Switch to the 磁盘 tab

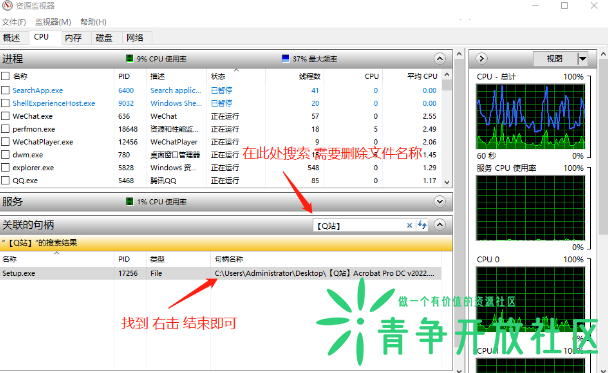coord(104,38)
